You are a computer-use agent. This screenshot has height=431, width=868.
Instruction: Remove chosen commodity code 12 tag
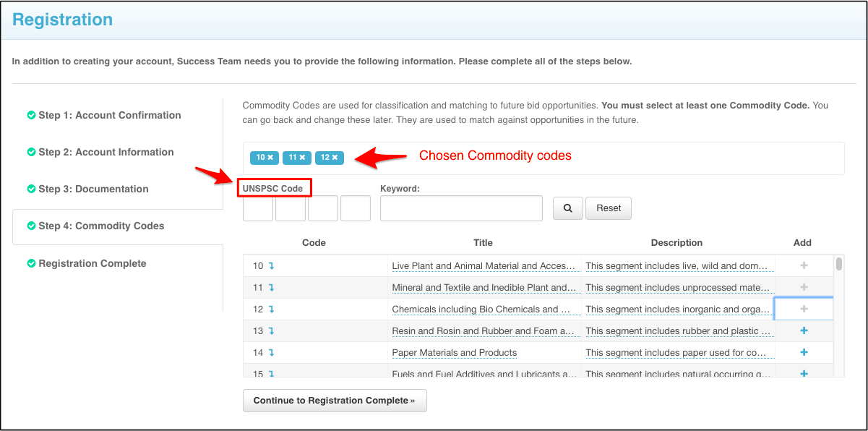point(335,158)
